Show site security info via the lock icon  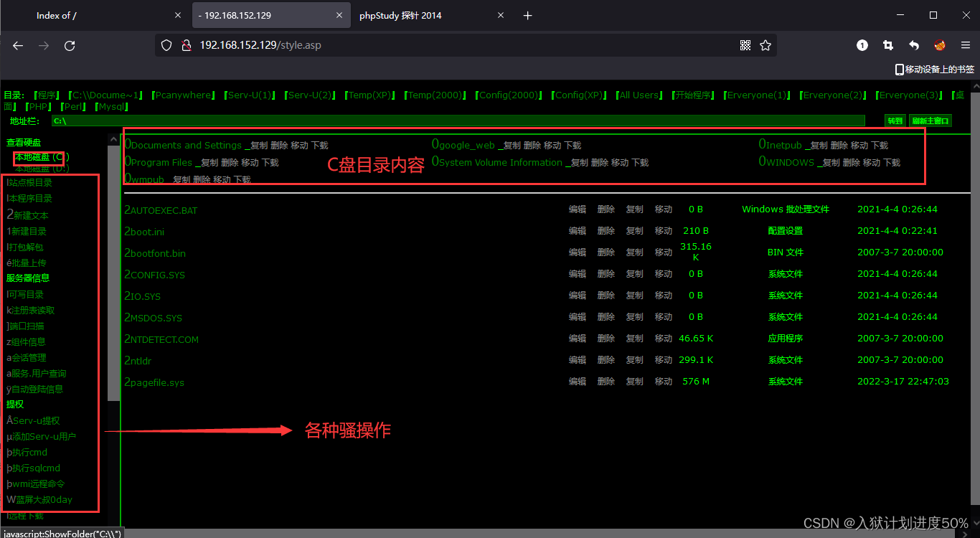[x=186, y=45]
